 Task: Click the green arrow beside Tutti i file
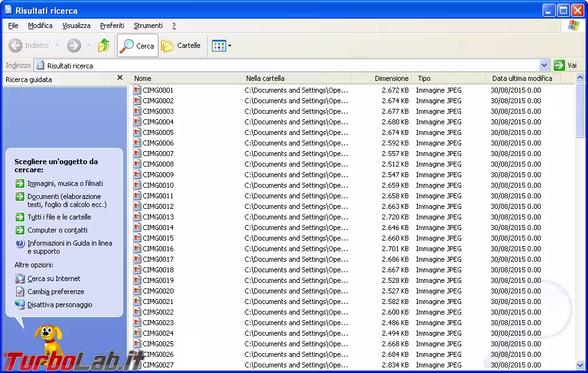point(19,217)
